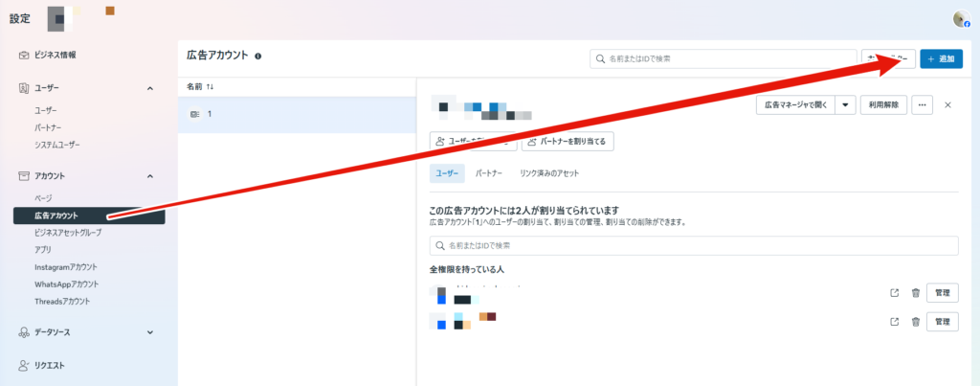Click the profile avatar in top right
Image resolution: width=980 pixels, height=386 pixels.
(962, 19)
